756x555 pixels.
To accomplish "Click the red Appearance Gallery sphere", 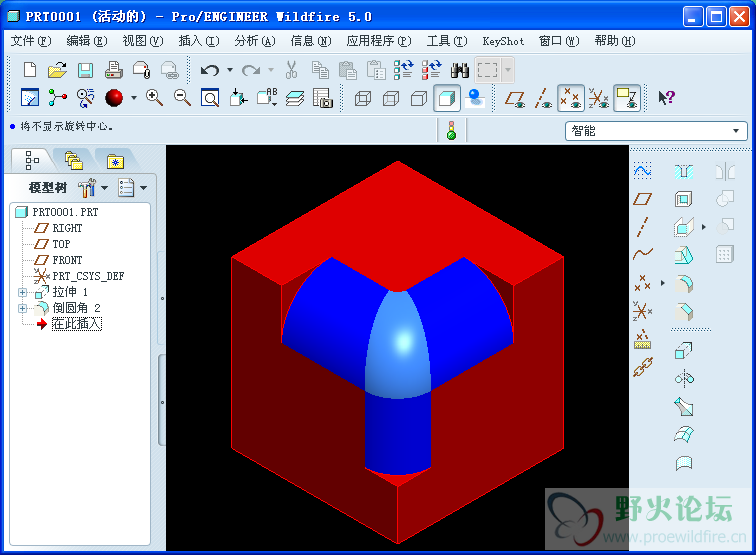I will (114, 98).
